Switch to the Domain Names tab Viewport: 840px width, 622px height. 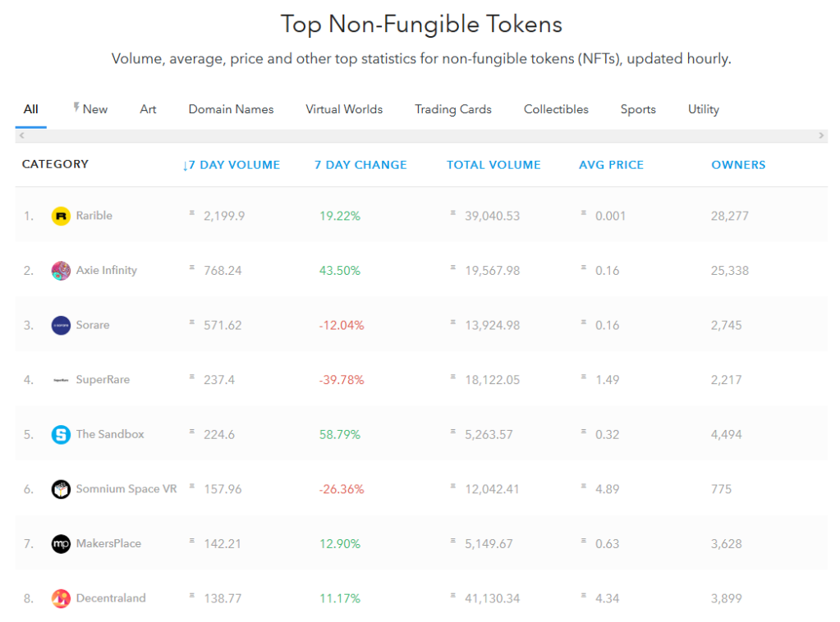coord(231,109)
